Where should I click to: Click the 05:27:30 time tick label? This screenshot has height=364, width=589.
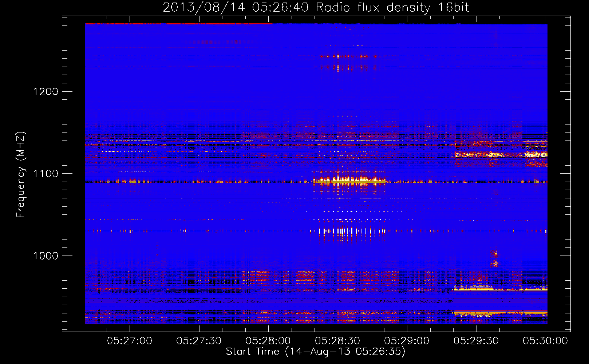click(199, 341)
